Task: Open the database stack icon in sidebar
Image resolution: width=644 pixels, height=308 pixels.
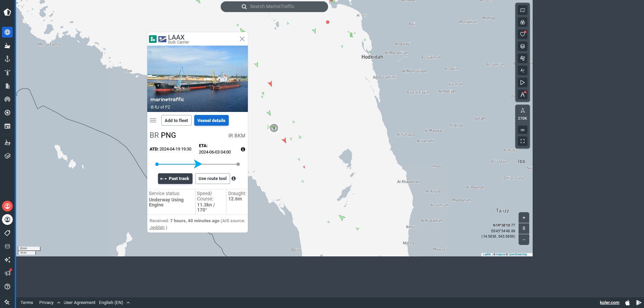Action: (7, 246)
